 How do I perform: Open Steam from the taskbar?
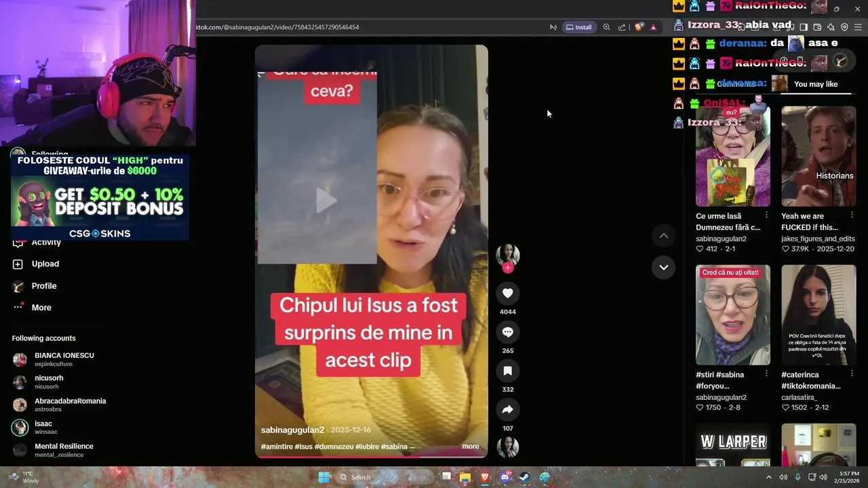(524, 477)
